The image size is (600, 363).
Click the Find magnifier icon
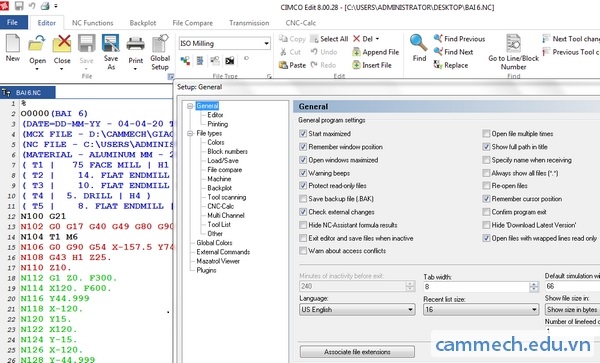click(419, 43)
